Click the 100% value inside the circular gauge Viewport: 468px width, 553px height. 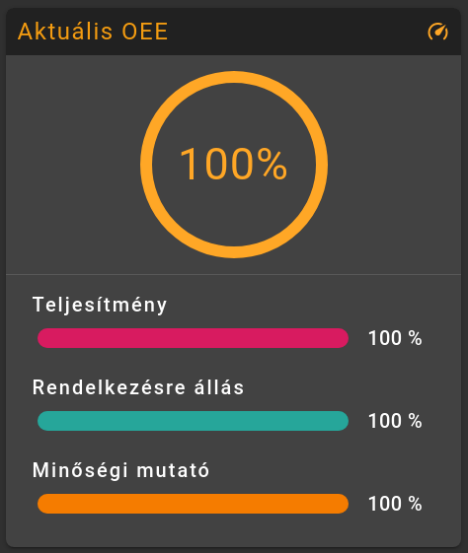tap(233, 164)
